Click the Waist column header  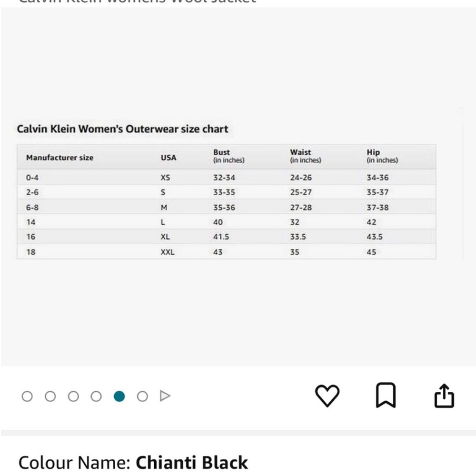(x=306, y=156)
